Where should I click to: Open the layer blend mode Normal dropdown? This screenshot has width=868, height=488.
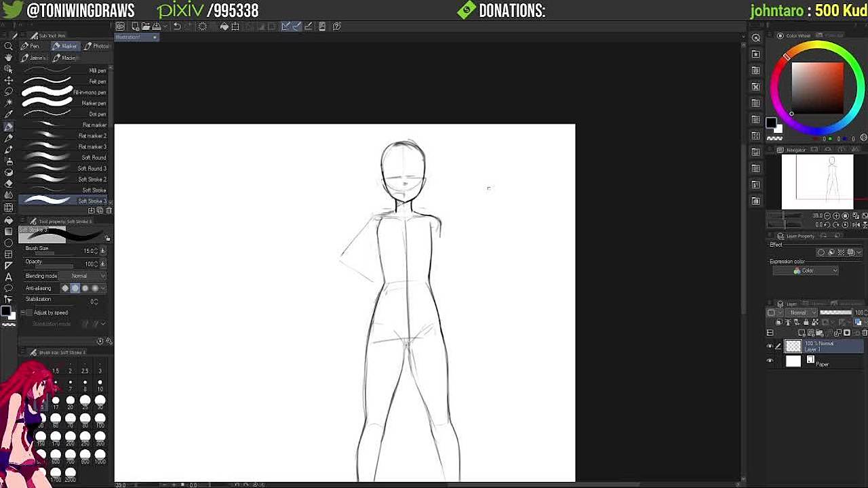coord(800,312)
